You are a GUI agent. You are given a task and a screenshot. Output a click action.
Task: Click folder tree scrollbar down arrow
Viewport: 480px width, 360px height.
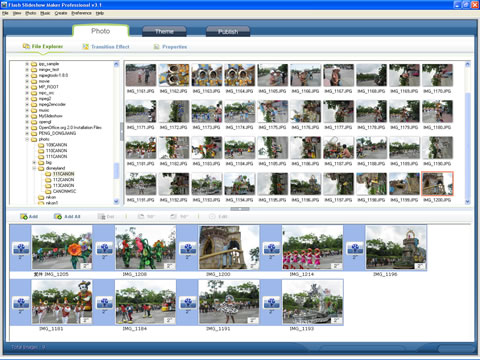pyautogui.click(x=116, y=201)
